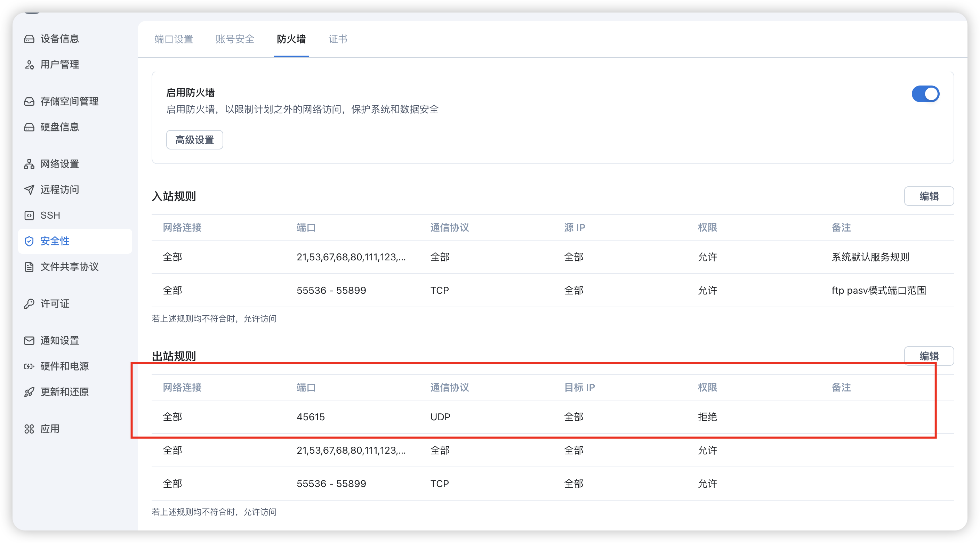
Task: Click the 许可证 key icon
Action: click(29, 304)
